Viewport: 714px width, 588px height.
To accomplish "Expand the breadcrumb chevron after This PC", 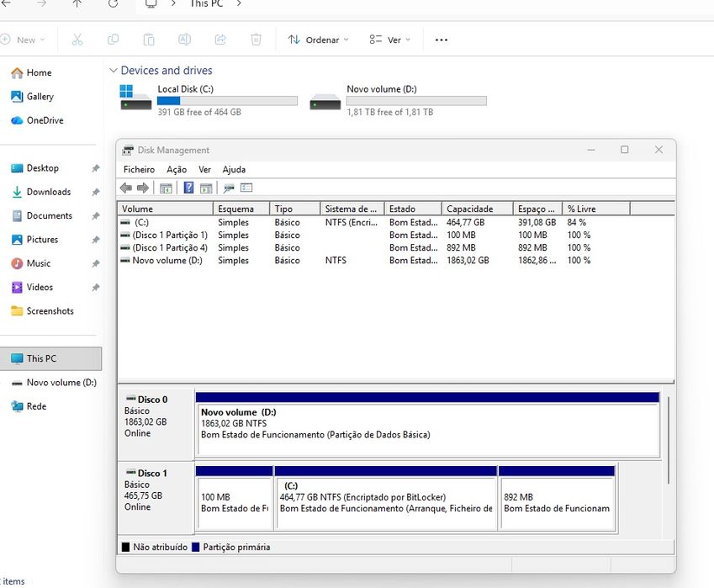I will 239,3.
